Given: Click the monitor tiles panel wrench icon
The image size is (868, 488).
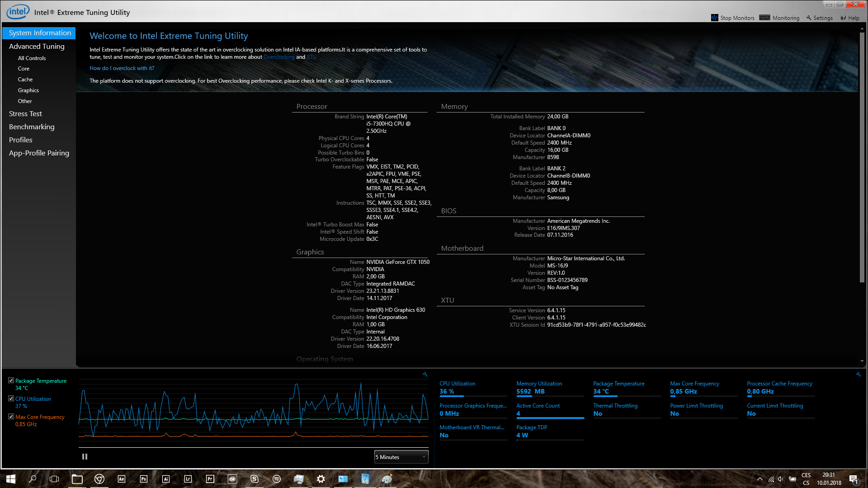Looking at the screenshot, I should coord(859,374).
